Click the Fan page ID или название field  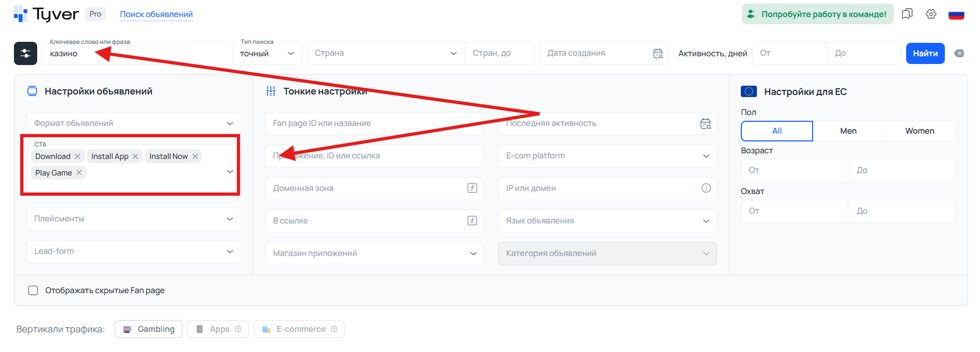pyautogui.click(x=374, y=123)
